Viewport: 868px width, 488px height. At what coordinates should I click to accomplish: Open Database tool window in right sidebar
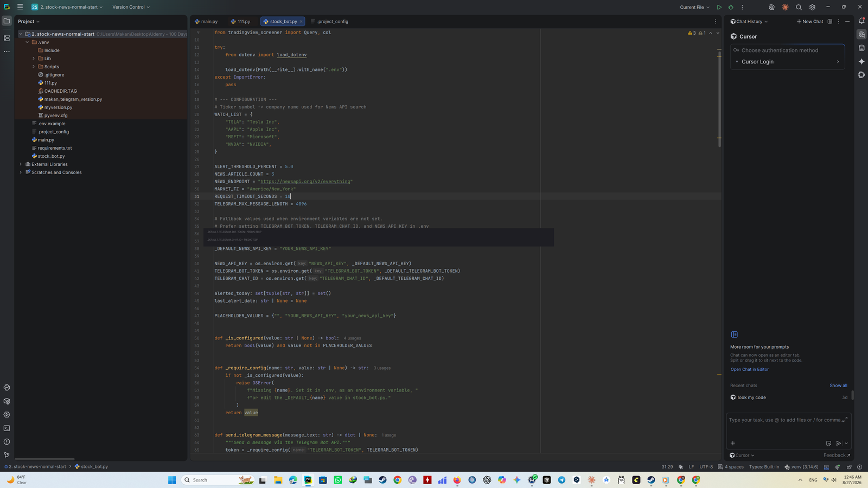click(x=861, y=48)
